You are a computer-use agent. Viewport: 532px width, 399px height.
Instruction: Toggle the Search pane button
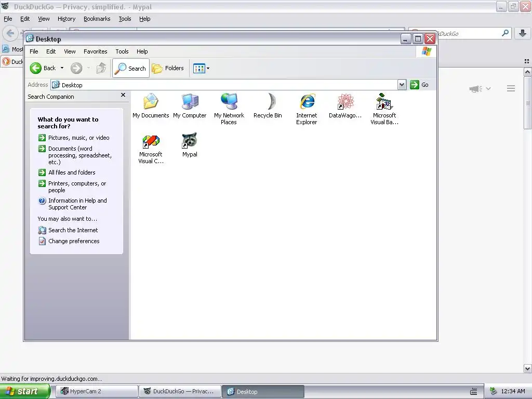click(131, 68)
